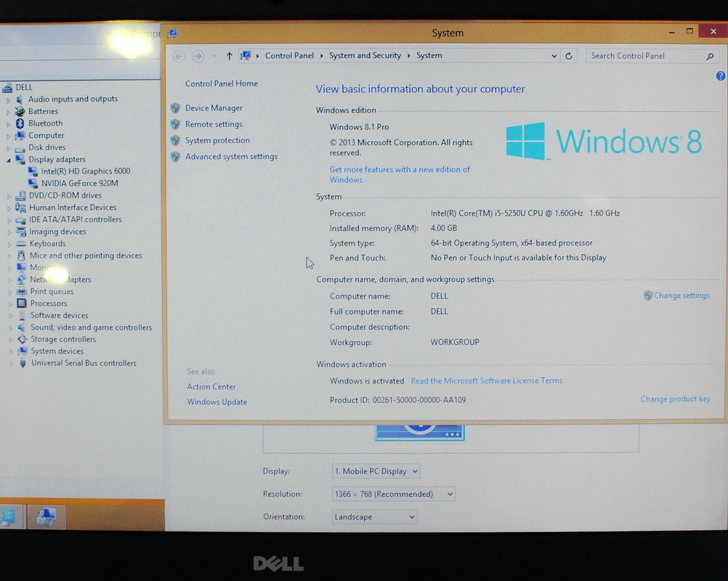Click the monitor thumbnail in display settings

pyautogui.click(x=419, y=432)
